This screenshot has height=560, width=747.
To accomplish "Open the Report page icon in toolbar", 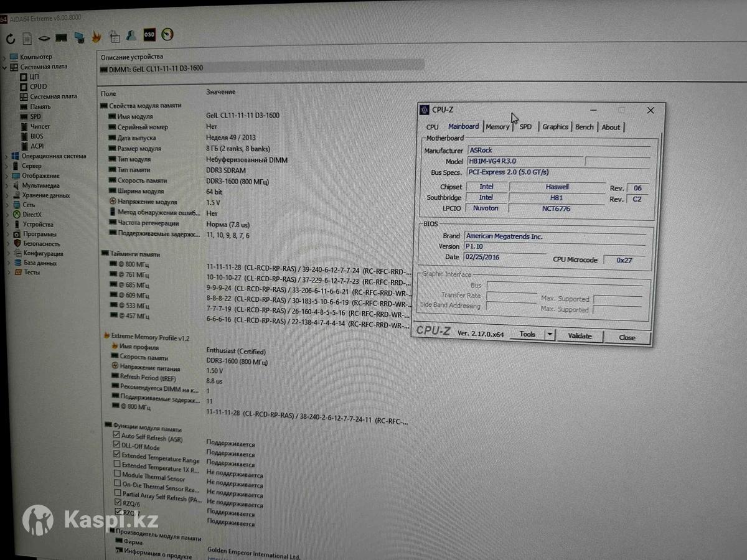I will coord(27,39).
